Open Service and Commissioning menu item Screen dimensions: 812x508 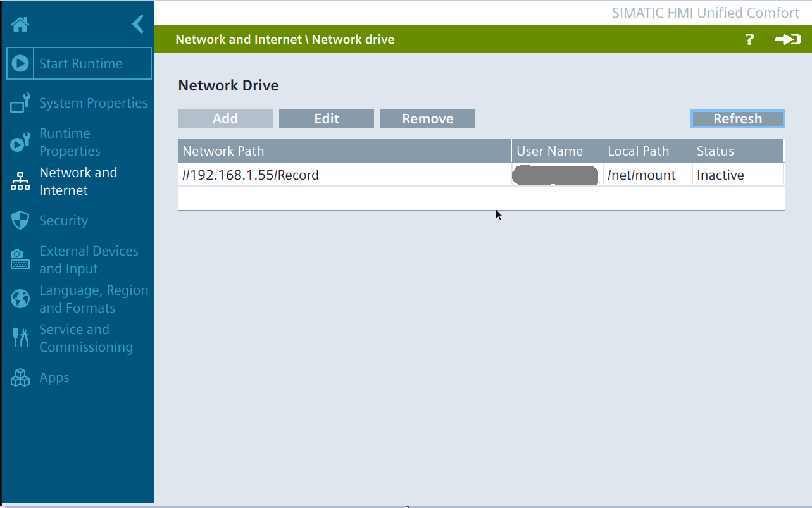click(86, 338)
